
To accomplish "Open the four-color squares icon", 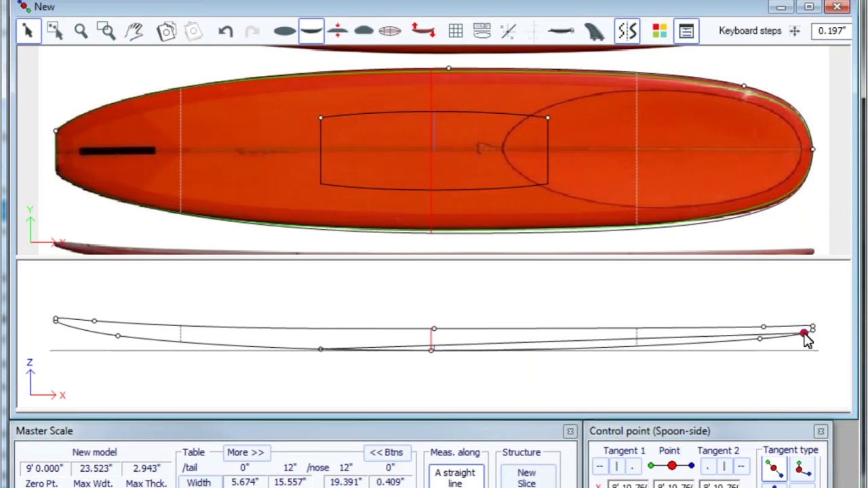I will [660, 31].
